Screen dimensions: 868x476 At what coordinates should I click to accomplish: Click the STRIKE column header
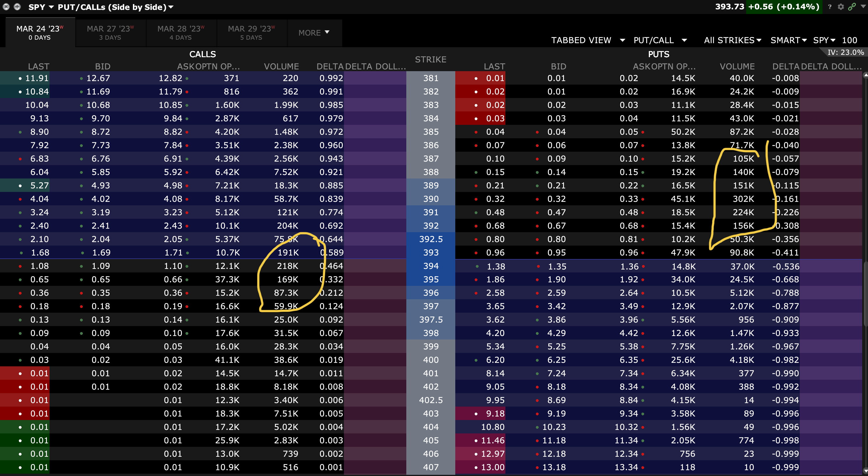coord(430,59)
